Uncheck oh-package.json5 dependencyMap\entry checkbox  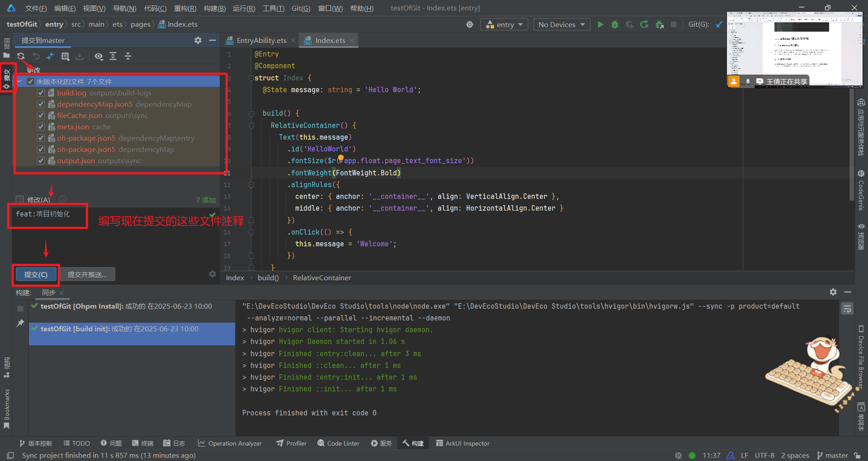41,138
